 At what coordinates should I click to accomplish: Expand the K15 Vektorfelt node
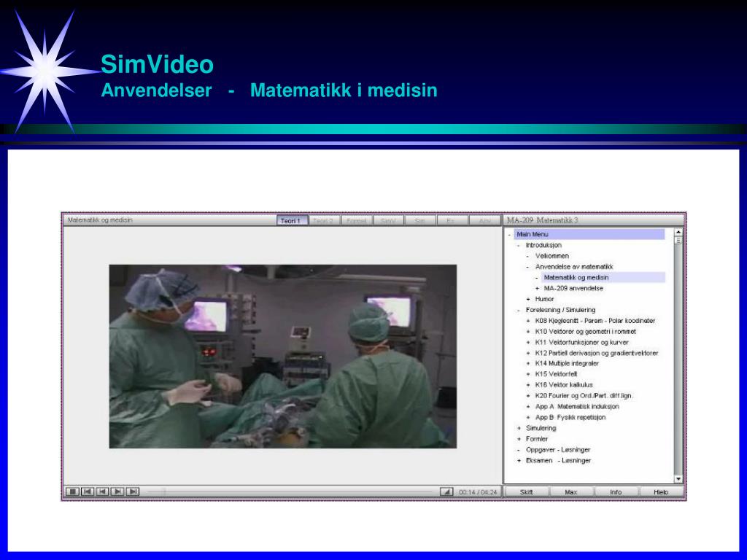(528, 374)
